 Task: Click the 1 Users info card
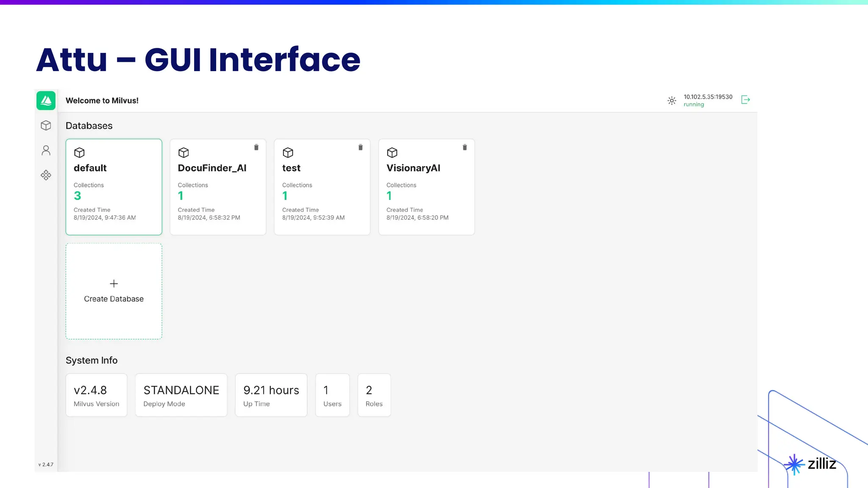point(332,395)
